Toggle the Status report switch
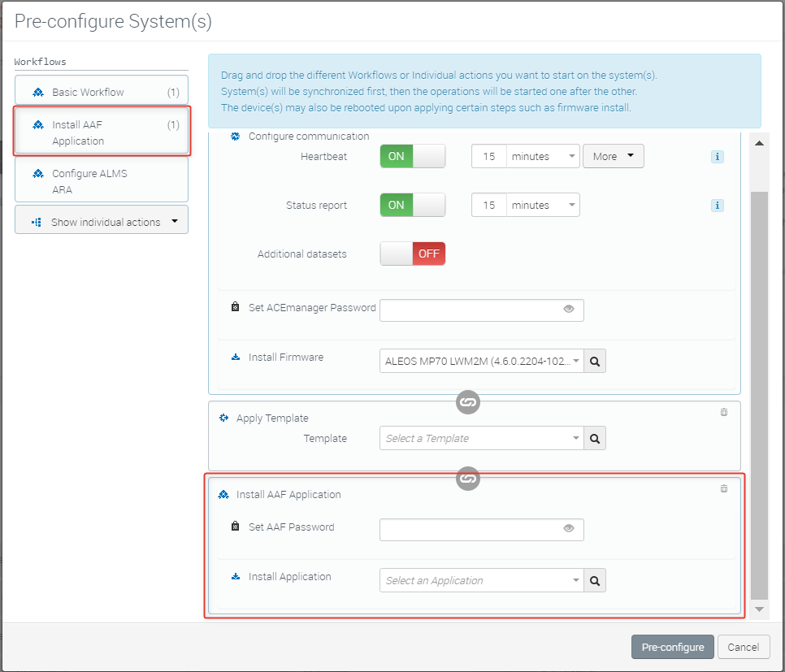 click(x=413, y=205)
